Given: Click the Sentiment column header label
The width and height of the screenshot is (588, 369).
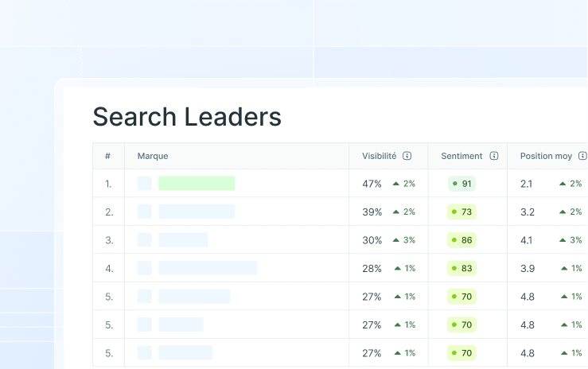Looking at the screenshot, I should 461,156.
